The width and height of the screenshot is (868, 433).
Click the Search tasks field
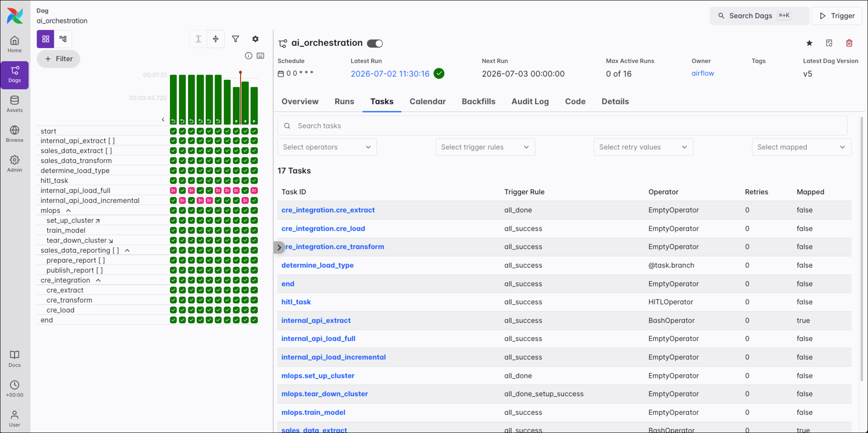coord(562,126)
